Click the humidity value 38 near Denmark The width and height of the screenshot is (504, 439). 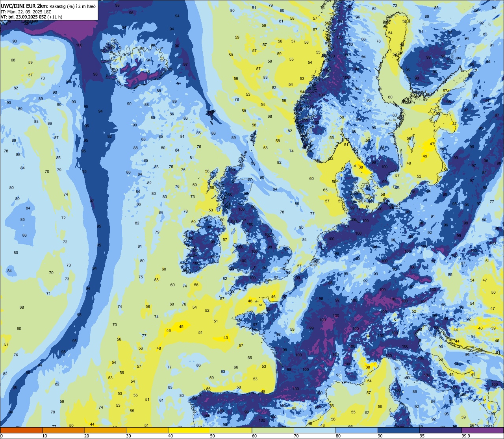(x=361, y=167)
